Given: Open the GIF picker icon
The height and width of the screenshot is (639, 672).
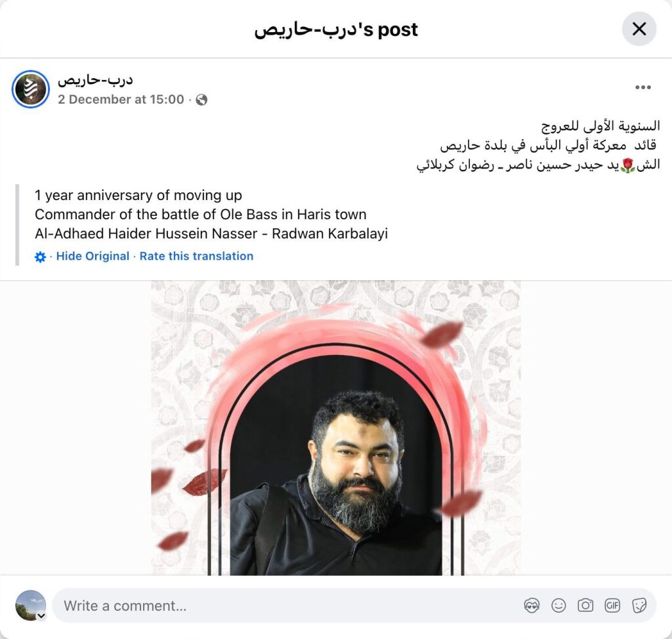Looking at the screenshot, I should [x=612, y=606].
